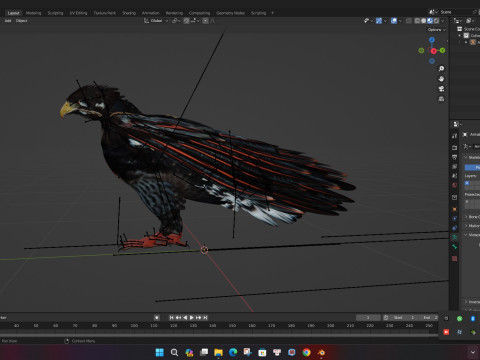
Task: Open the Texture Paint workspace tab
Action: (105, 13)
